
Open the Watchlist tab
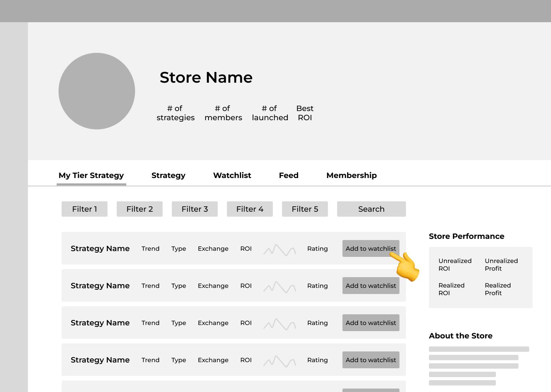point(232,175)
